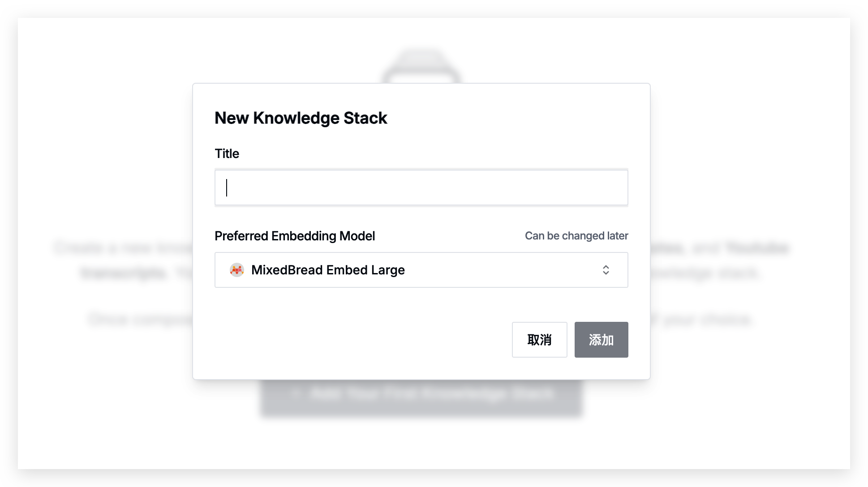Click the New Knowledge Stack heading
The height and width of the screenshot is (487, 868).
click(x=301, y=118)
